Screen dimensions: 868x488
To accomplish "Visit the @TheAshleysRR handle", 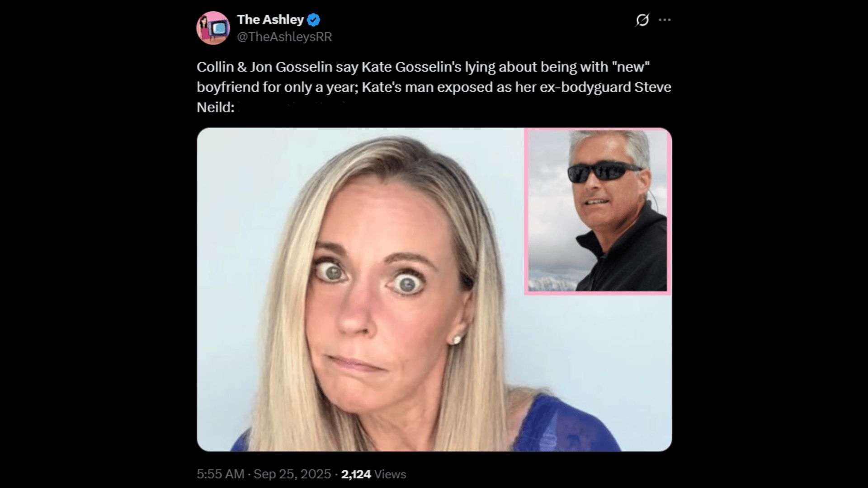I will (x=284, y=37).
